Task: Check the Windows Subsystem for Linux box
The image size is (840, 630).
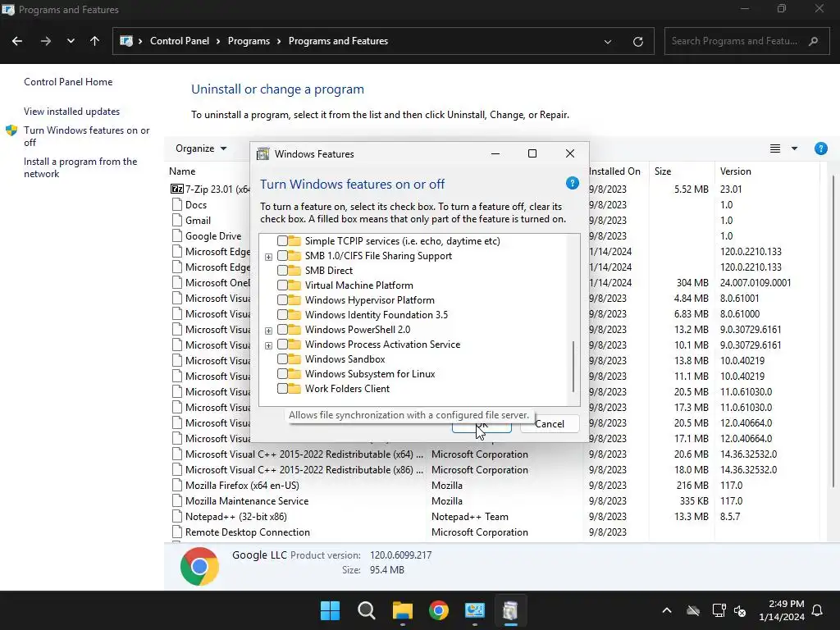Action: [x=282, y=374]
